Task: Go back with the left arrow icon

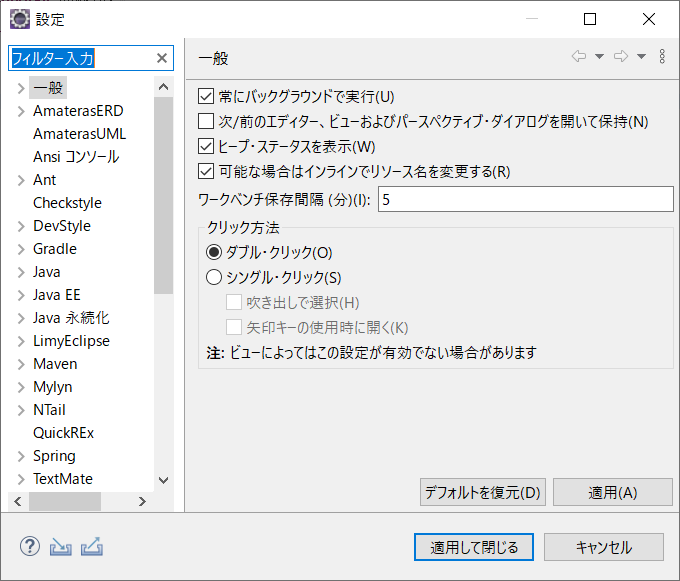Action: pyautogui.click(x=579, y=56)
